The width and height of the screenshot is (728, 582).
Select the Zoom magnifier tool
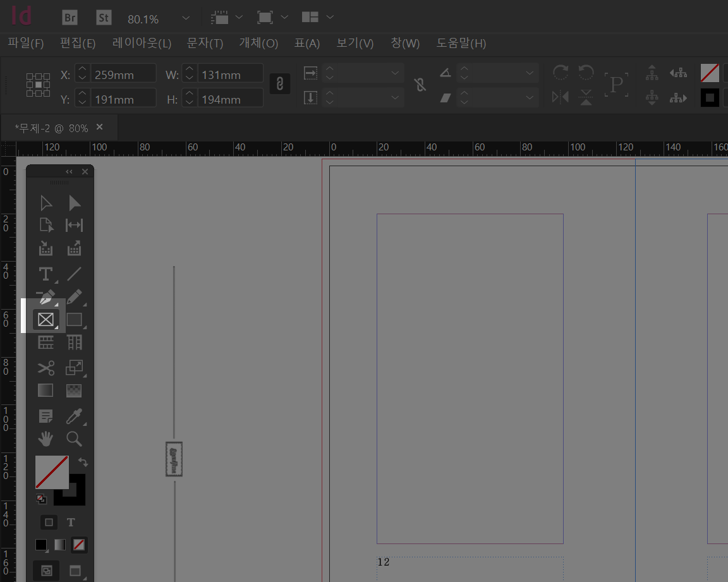point(75,439)
